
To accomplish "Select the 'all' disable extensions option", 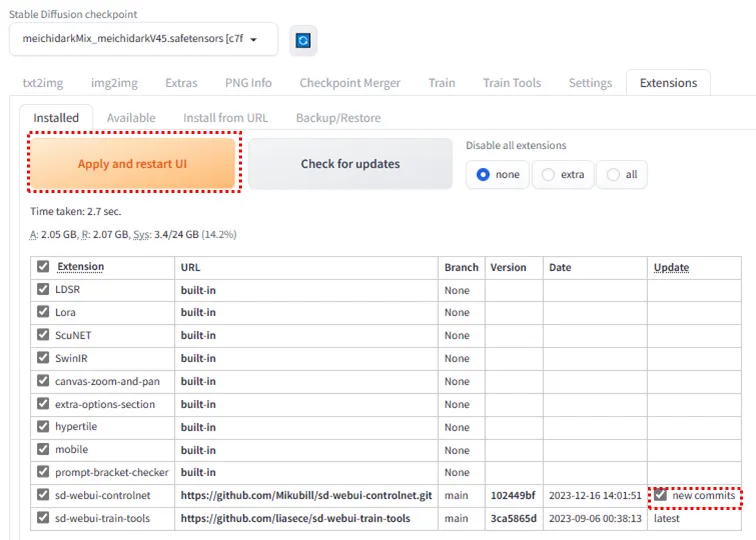I will [622, 175].
